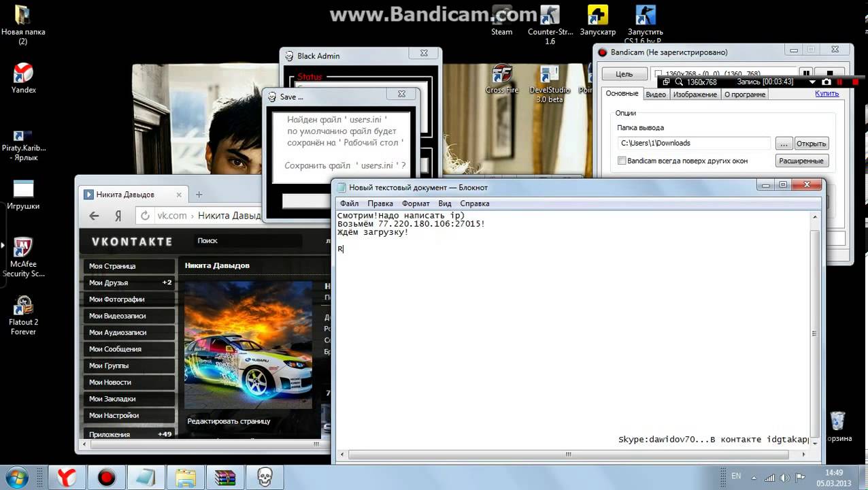The height and width of the screenshot is (490, 868).
Task: Click Цель button in Bandicam
Action: (x=624, y=74)
